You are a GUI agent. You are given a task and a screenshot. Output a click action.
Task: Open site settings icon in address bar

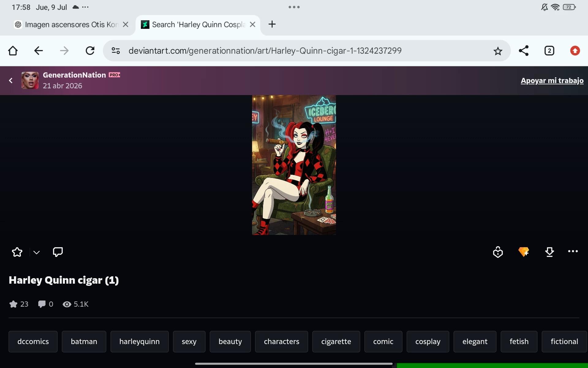(x=115, y=51)
